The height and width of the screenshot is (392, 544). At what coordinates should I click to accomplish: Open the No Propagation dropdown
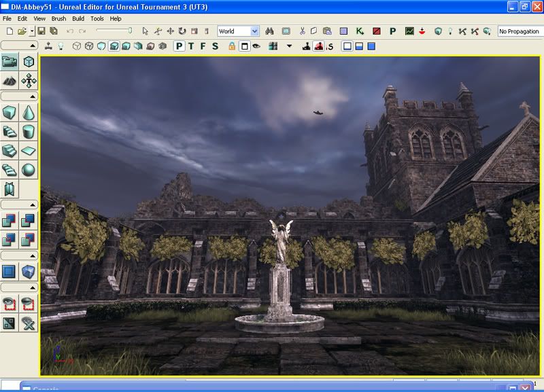tap(520, 31)
